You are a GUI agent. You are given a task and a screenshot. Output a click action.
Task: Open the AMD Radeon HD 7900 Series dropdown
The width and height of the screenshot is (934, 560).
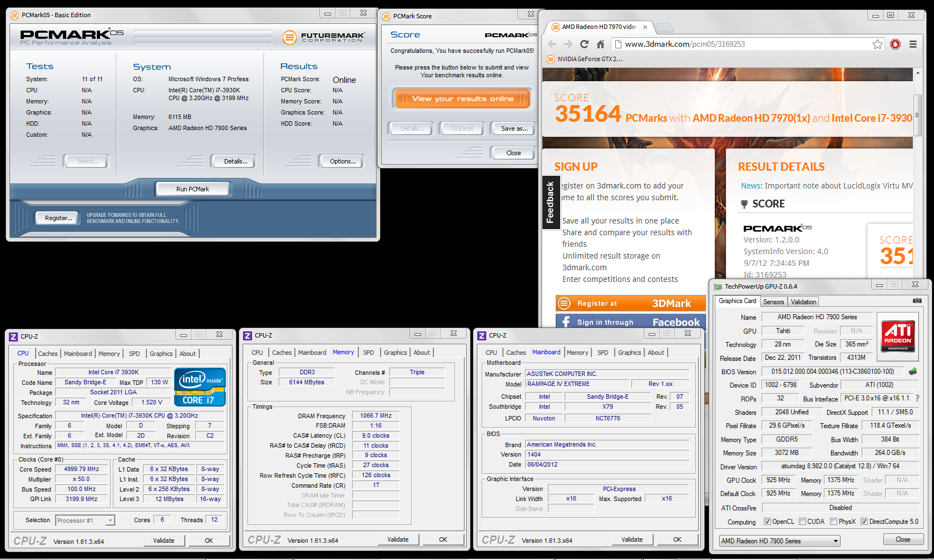(x=779, y=541)
